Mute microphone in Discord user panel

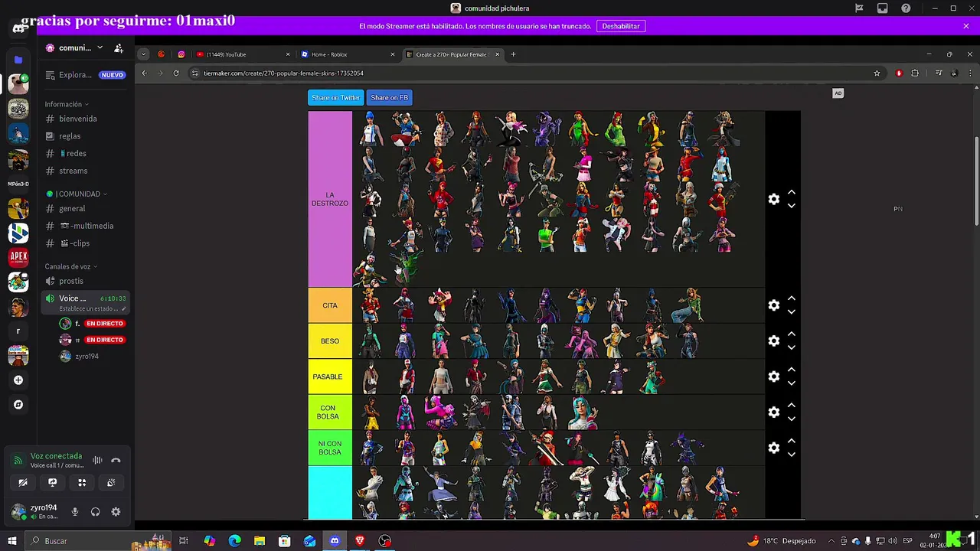[x=75, y=512]
